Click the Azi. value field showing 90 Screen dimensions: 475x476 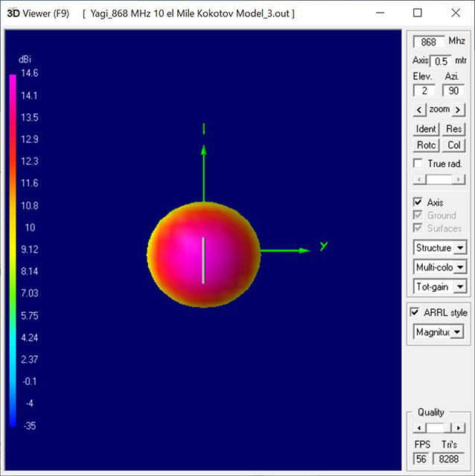453,90
